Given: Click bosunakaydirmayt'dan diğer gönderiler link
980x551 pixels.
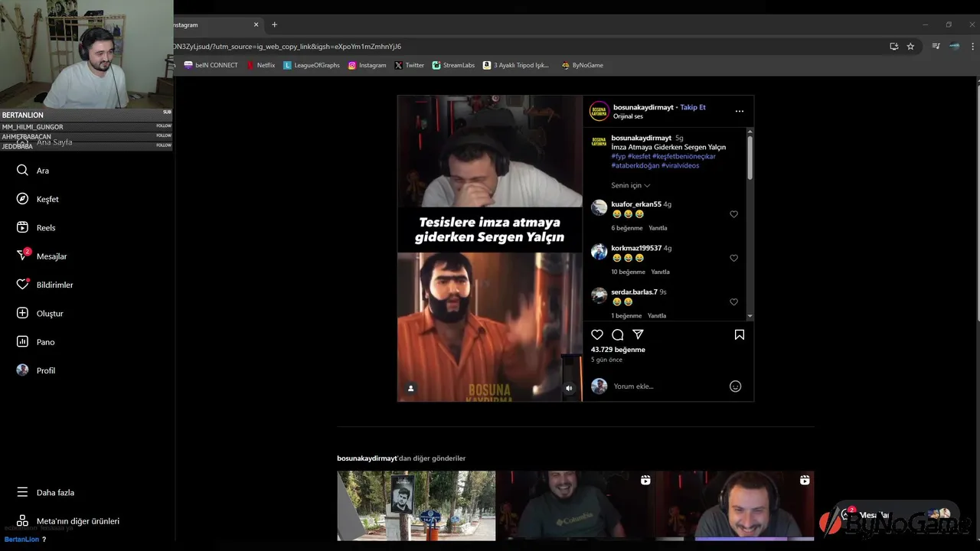Looking at the screenshot, I should coord(401,458).
